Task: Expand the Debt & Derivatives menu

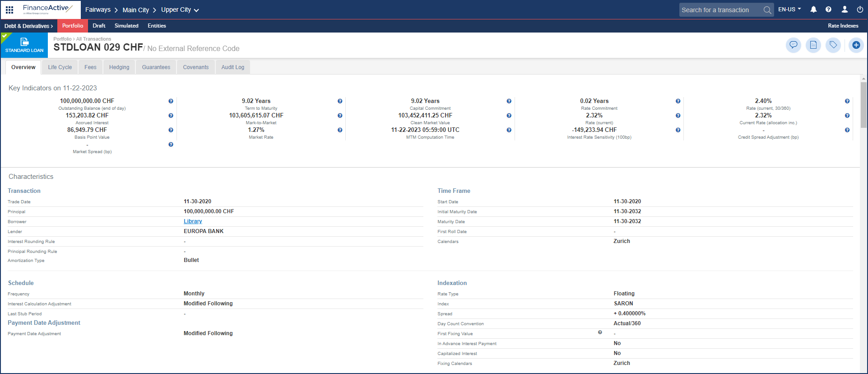Action: 28,26
